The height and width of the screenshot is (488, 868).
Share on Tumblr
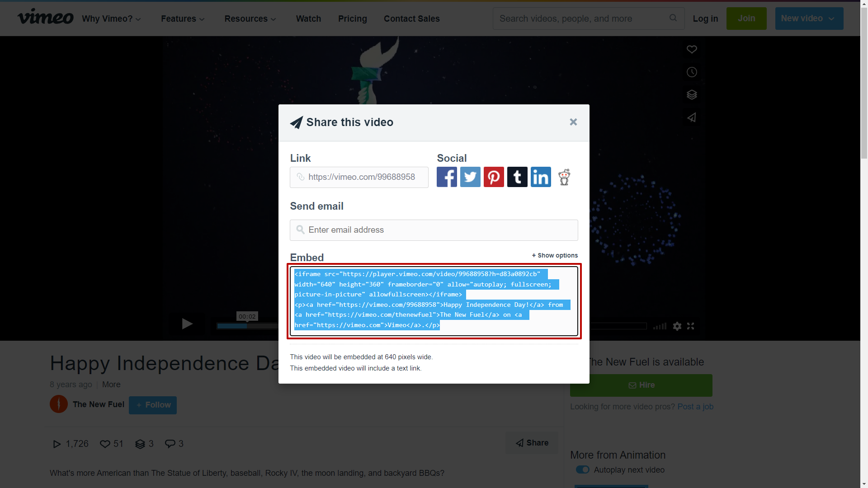517,177
